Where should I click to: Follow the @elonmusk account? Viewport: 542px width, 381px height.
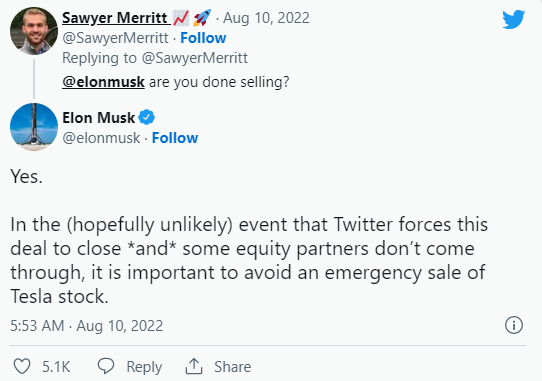(175, 138)
